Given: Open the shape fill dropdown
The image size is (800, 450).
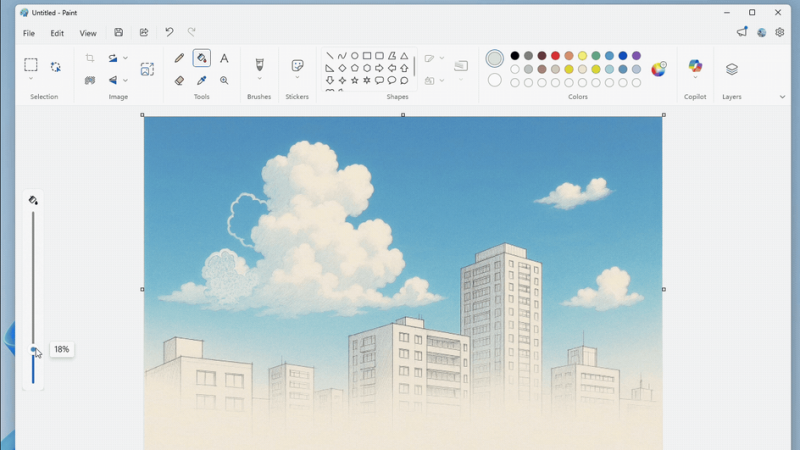Looking at the screenshot, I should point(442,81).
